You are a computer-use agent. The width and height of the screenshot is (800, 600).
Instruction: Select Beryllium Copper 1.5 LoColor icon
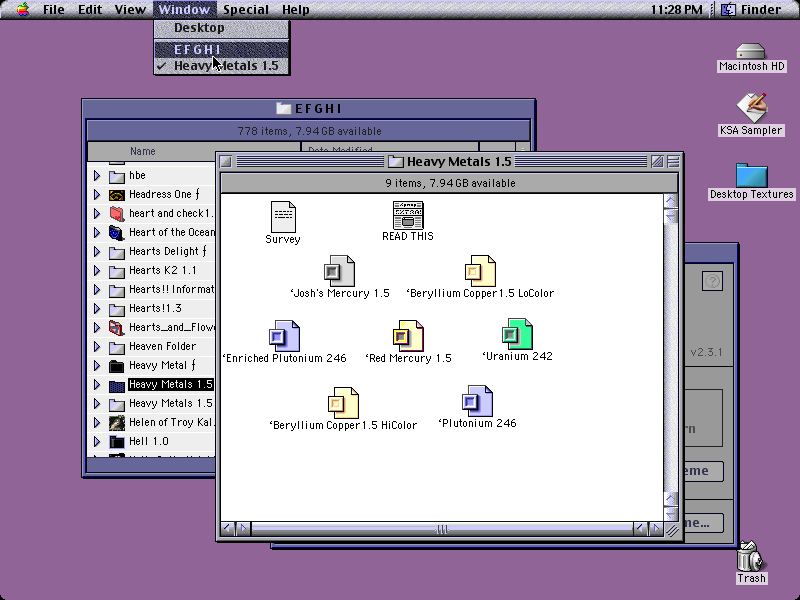pyautogui.click(x=480, y=271)
